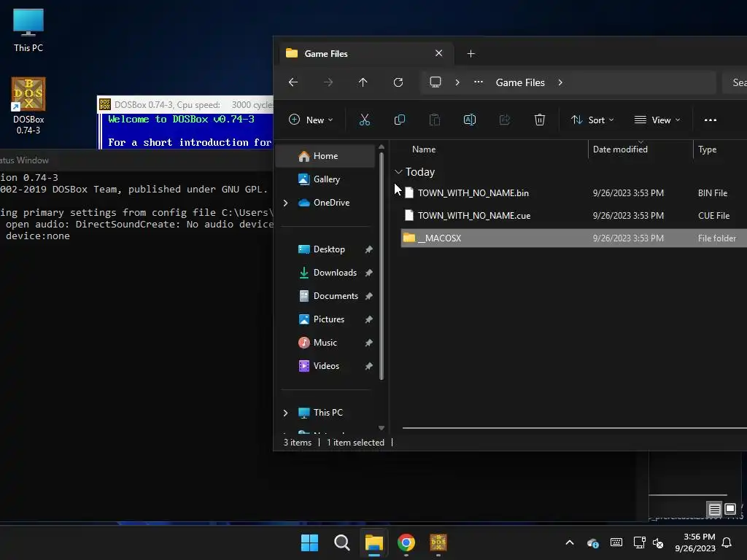Image resolution: width=747 pixels, height=560 pixels.
Task: Expand the chevron after Game Files in address bar
Action: click(x=560, y=82)
